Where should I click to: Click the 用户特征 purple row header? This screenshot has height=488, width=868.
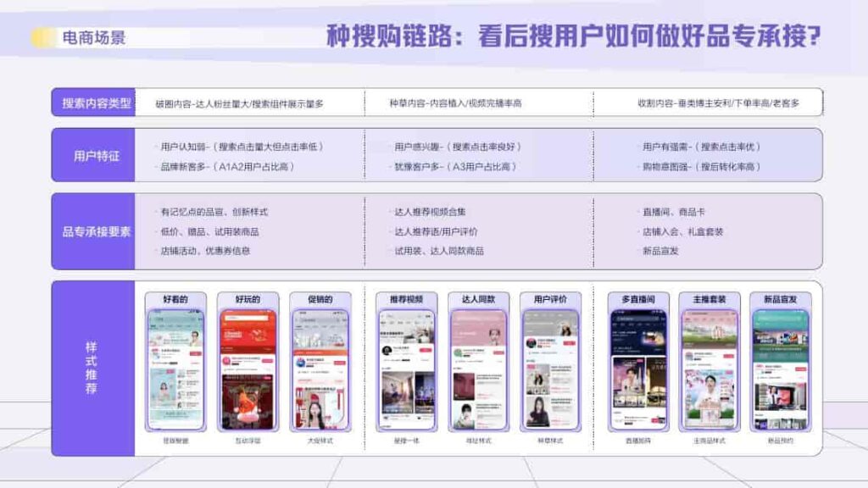(93, 156)
